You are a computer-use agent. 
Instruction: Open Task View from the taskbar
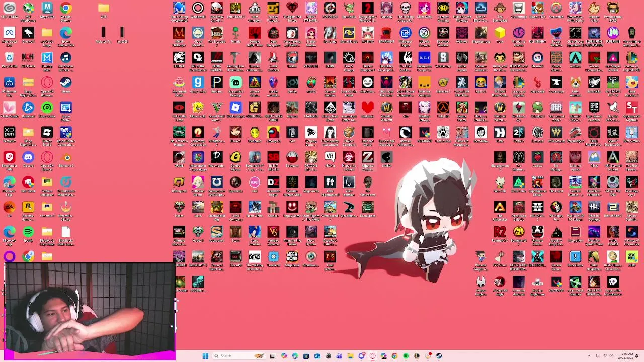tap(272, 356)
